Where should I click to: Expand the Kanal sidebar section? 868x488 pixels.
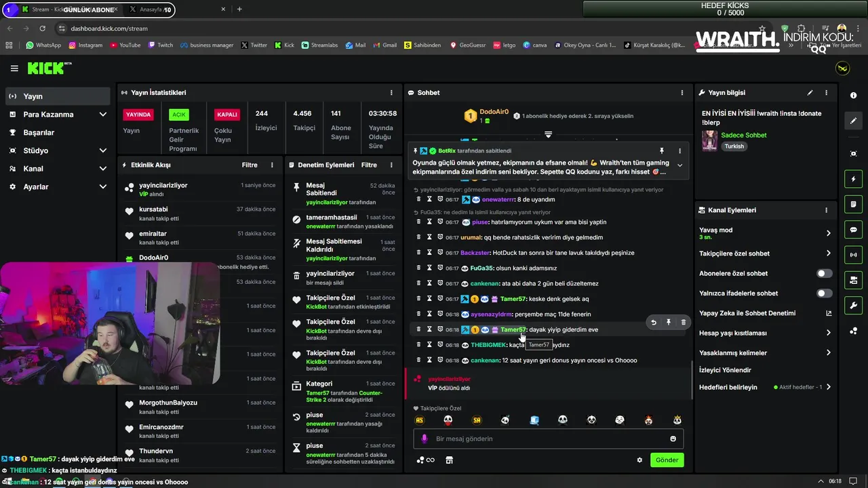pyautogui.click(x=103, y=169)
